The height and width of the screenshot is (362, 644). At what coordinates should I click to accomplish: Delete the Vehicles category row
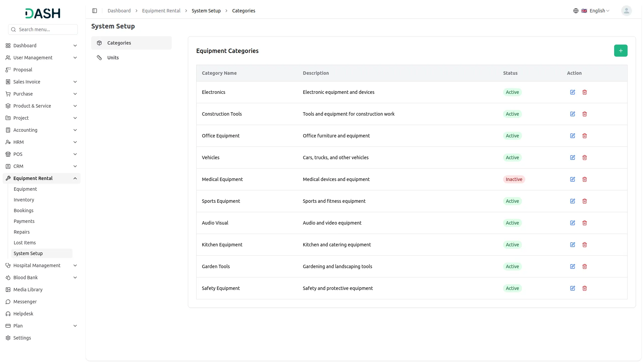pyautogui.click(x=585, y=158)
